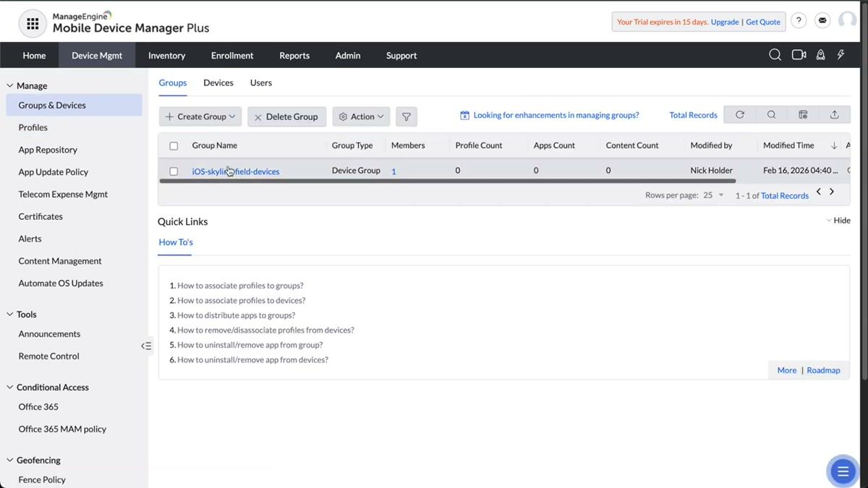This screenshot has height=488, width=868.
Task: Click the help question mark icon
Action: [798, 20]
